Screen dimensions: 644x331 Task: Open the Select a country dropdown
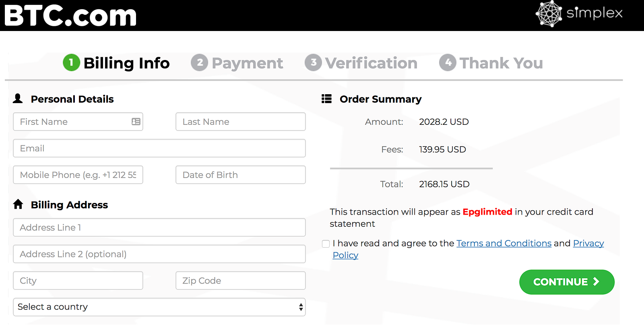(159, 307)
